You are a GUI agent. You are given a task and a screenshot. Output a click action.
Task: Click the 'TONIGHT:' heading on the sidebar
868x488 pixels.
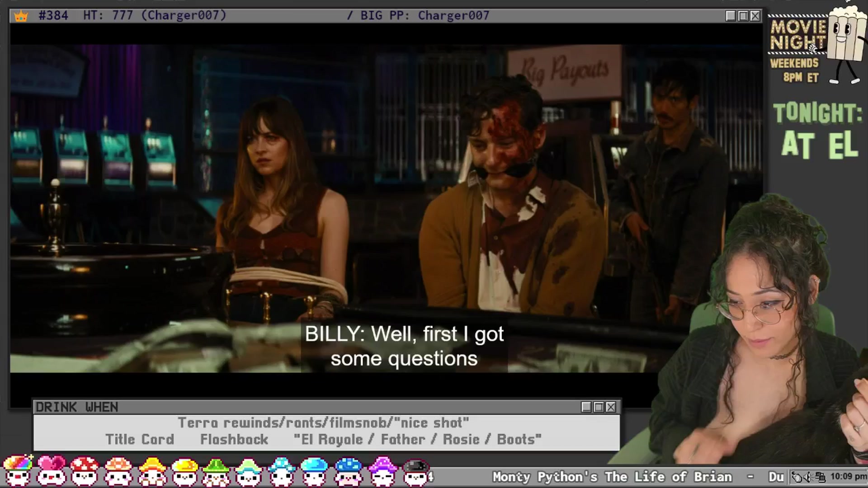[x=817, y=113]
